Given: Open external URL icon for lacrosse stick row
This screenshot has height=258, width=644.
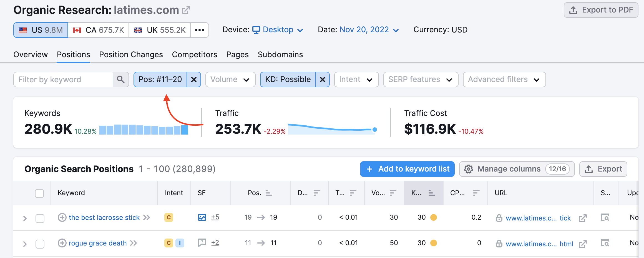Looking at the screenshot, I should click(x=583, y=218).
